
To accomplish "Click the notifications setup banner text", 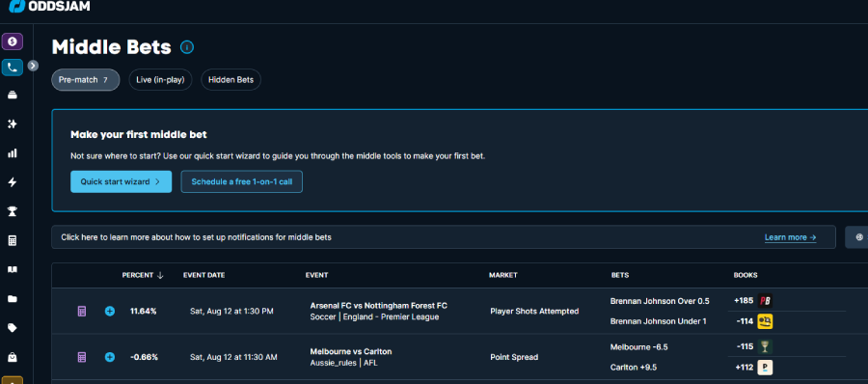I will click(x=197, y=237).
